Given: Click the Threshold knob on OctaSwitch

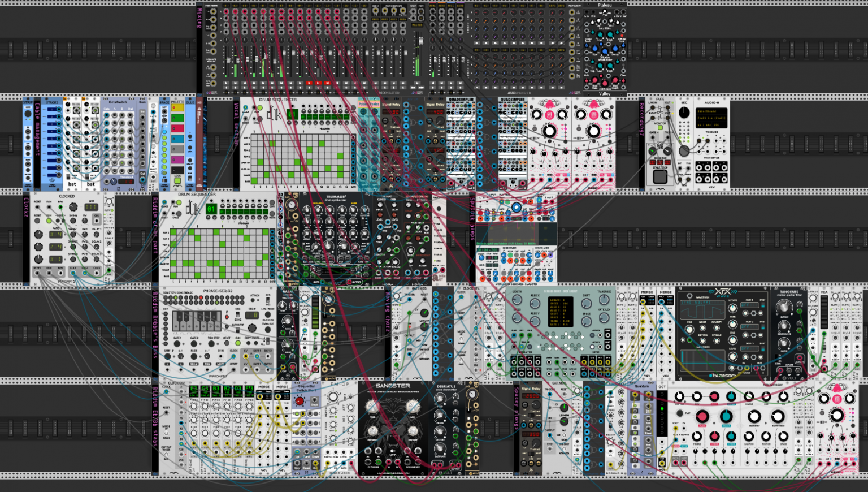Looking at the screenshot, I should click(x=115, y=182).
